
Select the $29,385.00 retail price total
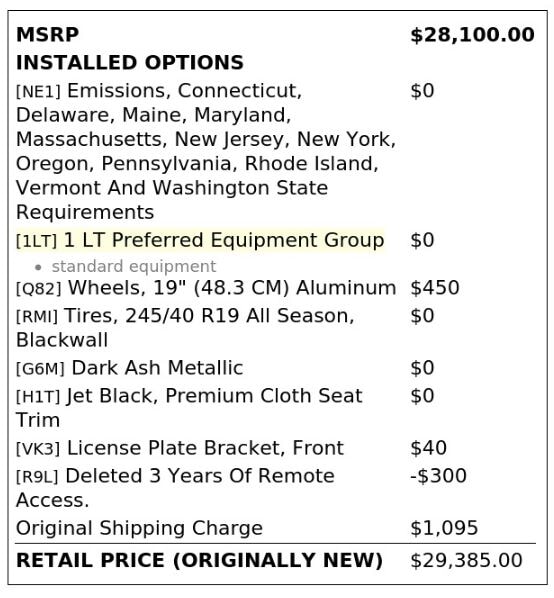point(466,561)
